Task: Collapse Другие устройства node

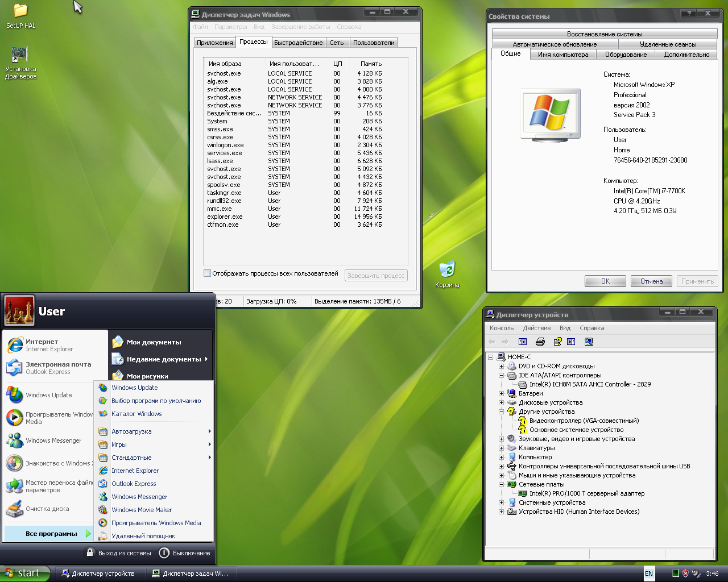Action: click(x=501, y=411)
